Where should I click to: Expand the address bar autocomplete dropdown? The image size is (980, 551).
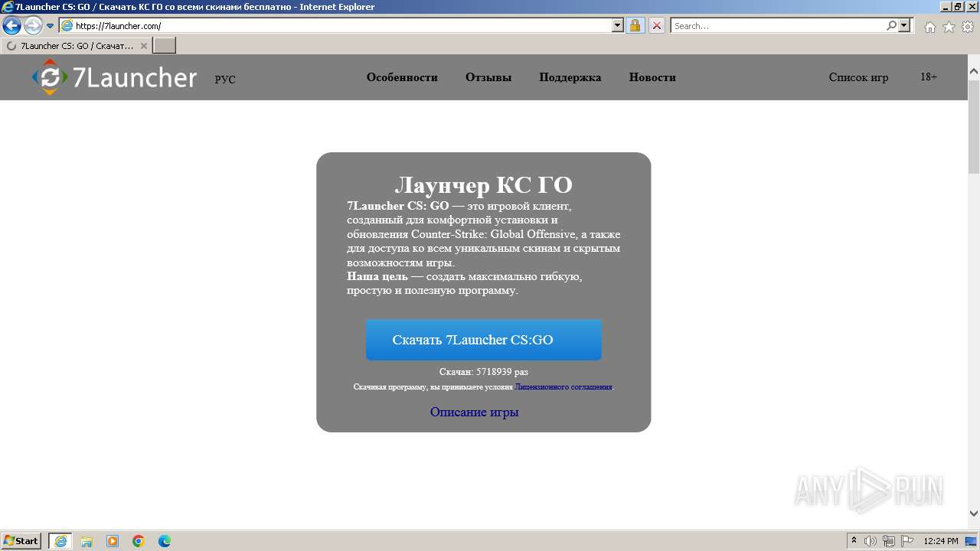click(618, 25)
